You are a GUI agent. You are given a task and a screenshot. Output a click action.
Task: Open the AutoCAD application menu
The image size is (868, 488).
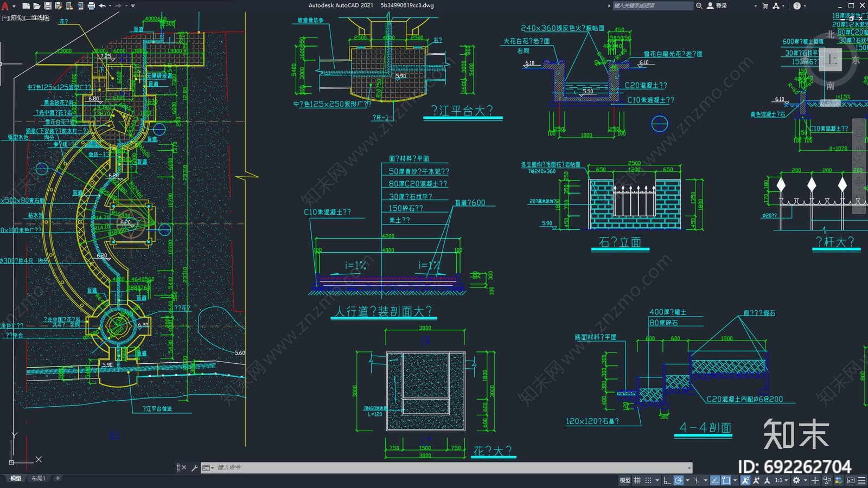tap(5, 6)
